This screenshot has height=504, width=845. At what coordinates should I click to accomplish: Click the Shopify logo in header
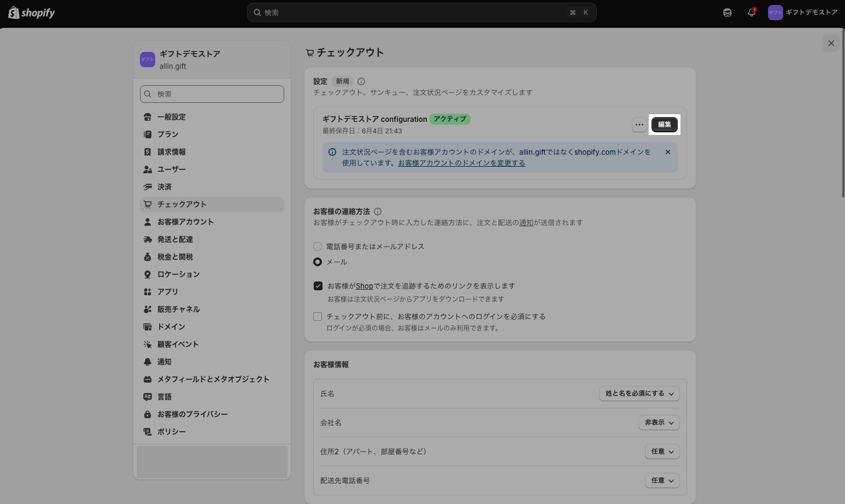(32, 13)
